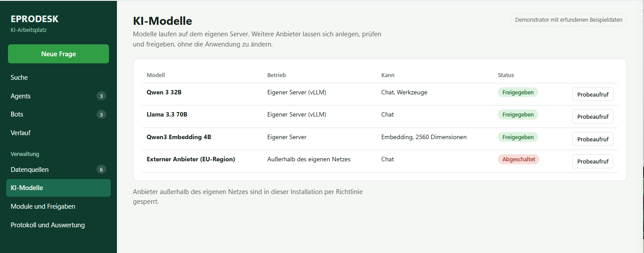Viewport: 644px width, 253px height.
Task: Select model name Qwen 3 32B
Action: [164, 93]
